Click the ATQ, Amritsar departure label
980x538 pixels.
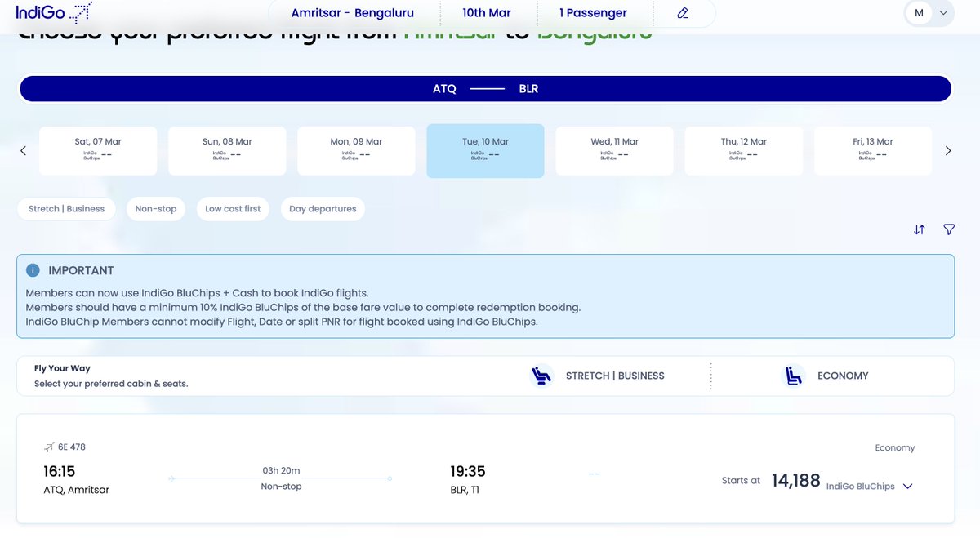76,490
